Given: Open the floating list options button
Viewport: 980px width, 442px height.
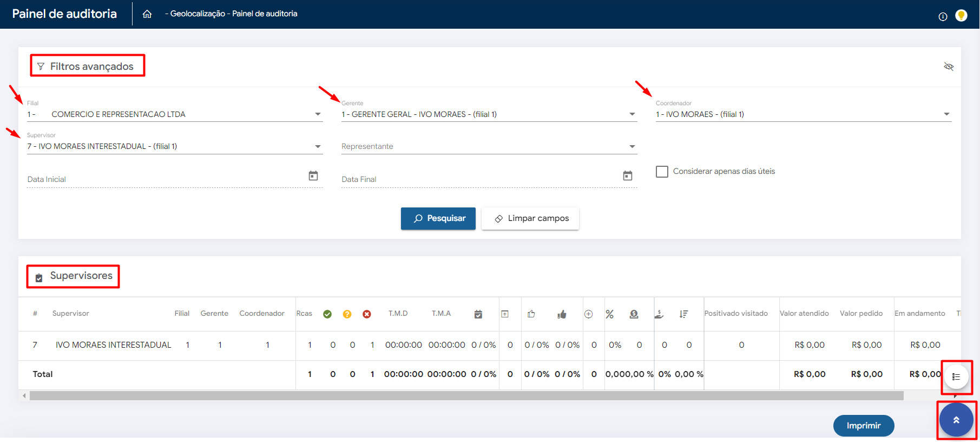Looking at the screenshot, I should pyautogui.click(x=956, y=376).
